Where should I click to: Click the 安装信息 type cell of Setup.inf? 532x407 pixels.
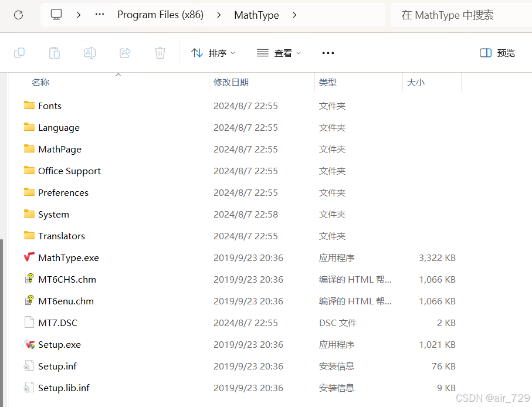point(337,367)
